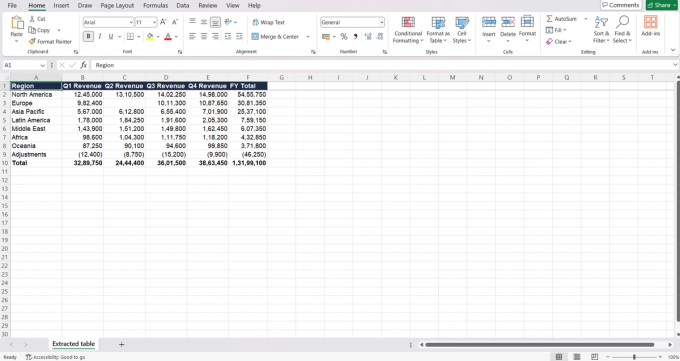This screenshot has height=361, width=680.
Task: Toggle Italic formatting
Action: click(100, 36)
